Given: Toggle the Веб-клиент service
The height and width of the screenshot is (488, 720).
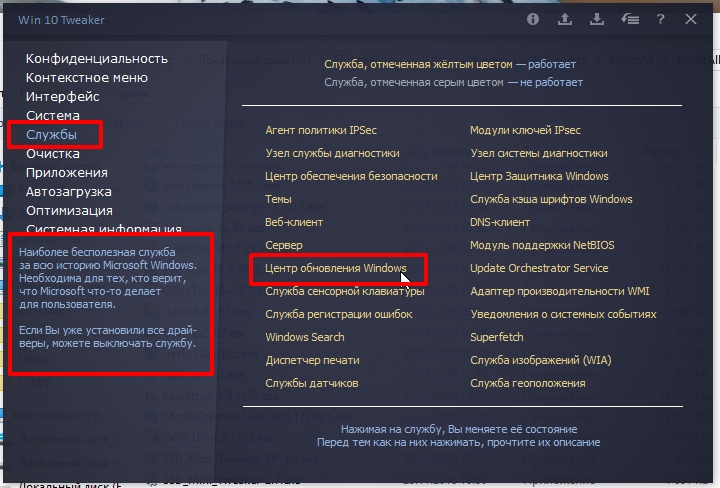Looking at the screenshot, I should tap(294, 222).
